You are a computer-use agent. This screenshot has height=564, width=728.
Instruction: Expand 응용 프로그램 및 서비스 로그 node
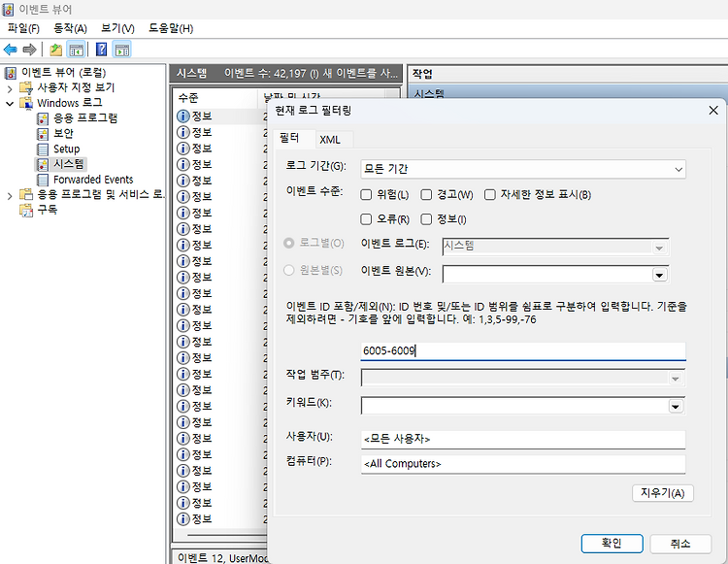tap(10, 195)
